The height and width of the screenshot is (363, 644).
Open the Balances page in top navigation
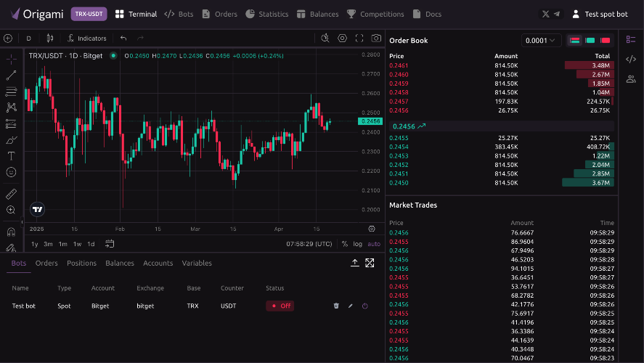tap(318, 14)
